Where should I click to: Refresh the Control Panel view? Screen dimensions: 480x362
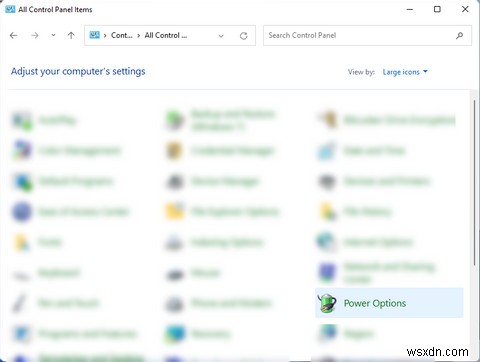tap(244, 36)
